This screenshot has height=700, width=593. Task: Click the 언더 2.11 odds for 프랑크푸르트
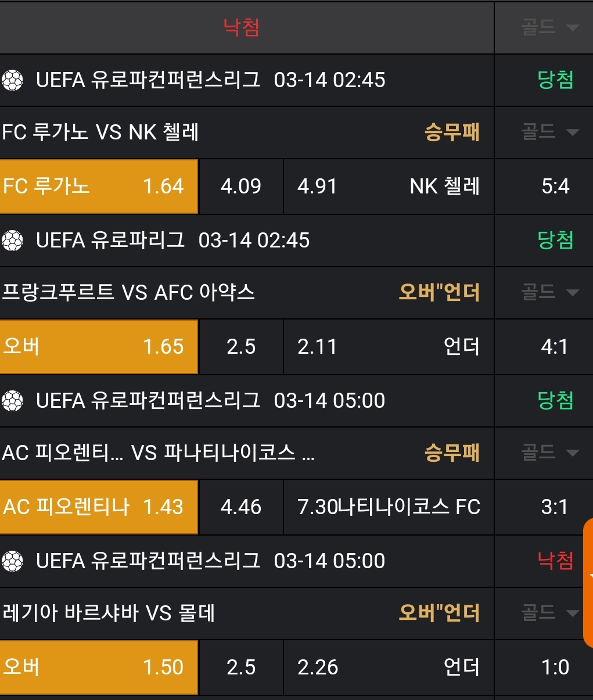tap(388, 347)
